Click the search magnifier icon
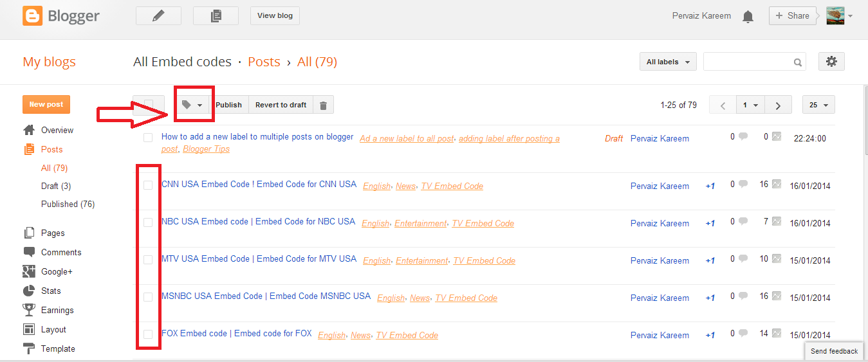868x362 pixels. 798,62
